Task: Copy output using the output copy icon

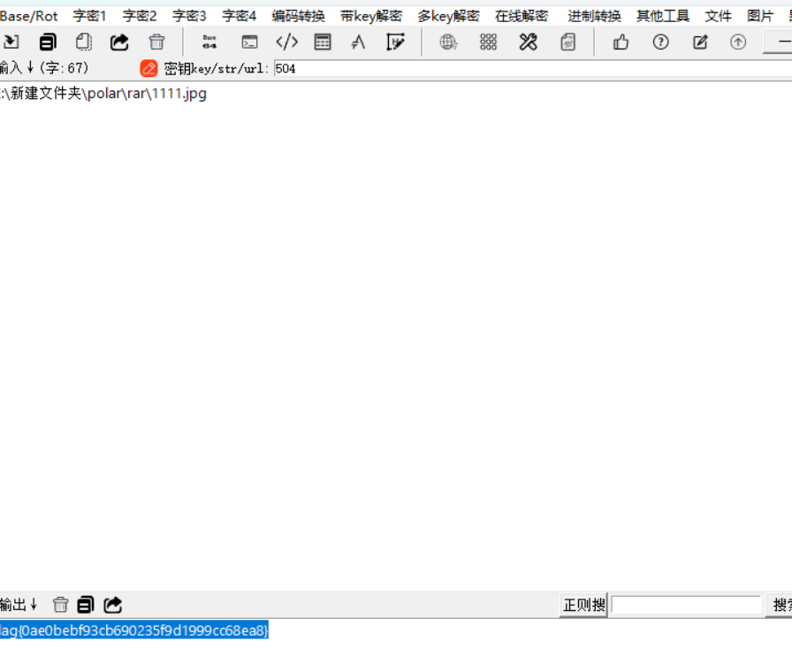Action: tap(86, 604)
